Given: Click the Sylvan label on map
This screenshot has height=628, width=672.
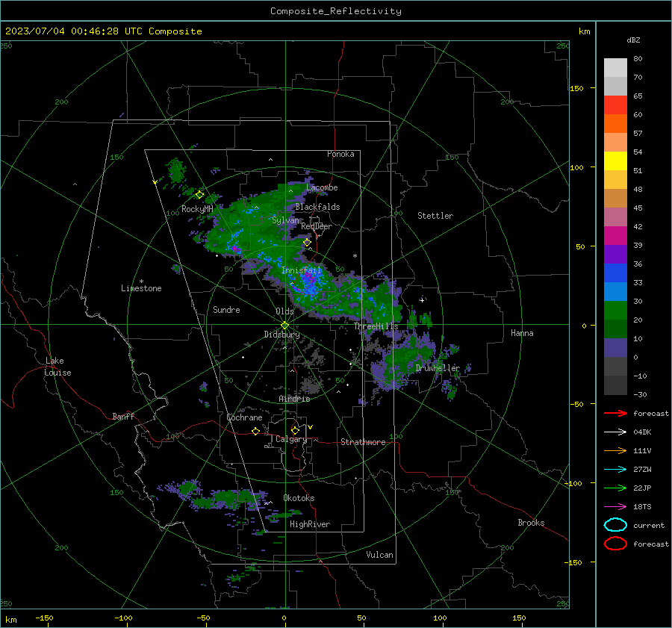Looking at the screenshot, I should 285,220.
